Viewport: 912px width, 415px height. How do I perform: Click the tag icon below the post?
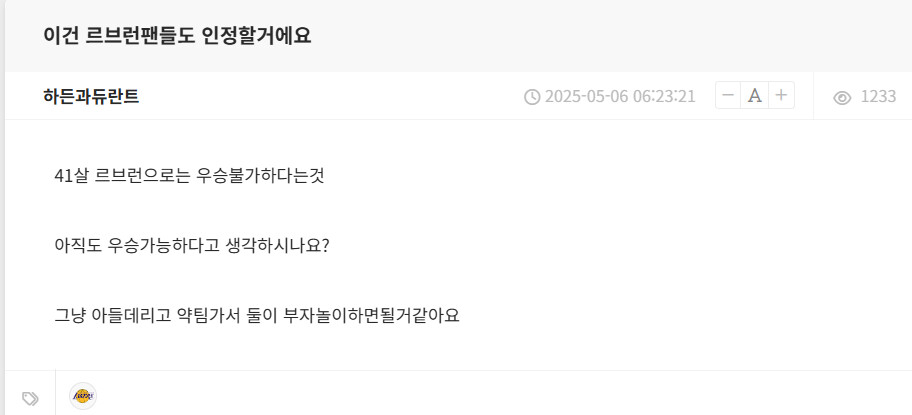coord(31,398)
